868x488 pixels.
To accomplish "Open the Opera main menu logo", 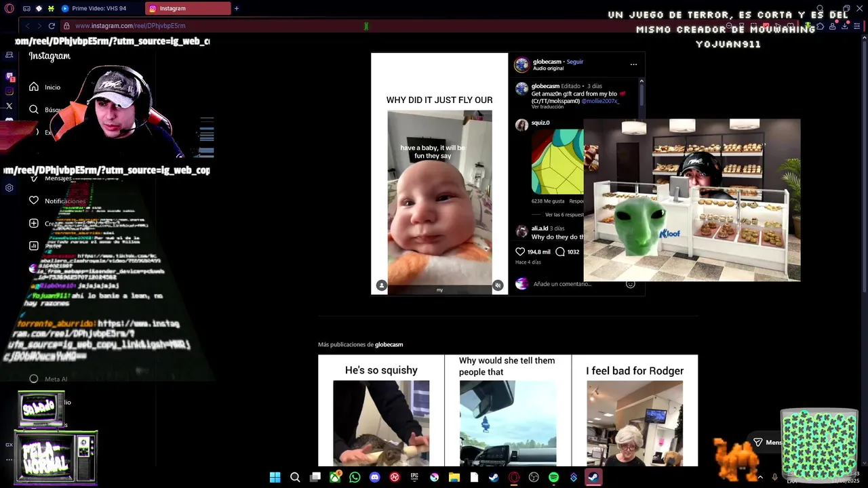I will tap(9, 9).
